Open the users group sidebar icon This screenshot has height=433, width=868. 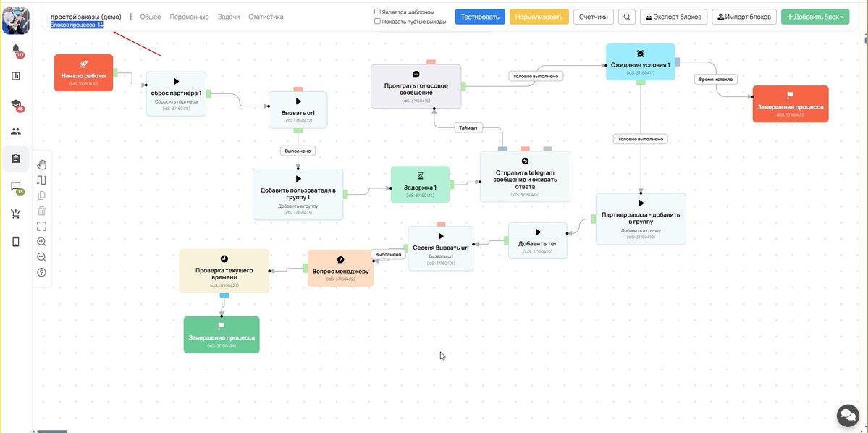[16, 131]
